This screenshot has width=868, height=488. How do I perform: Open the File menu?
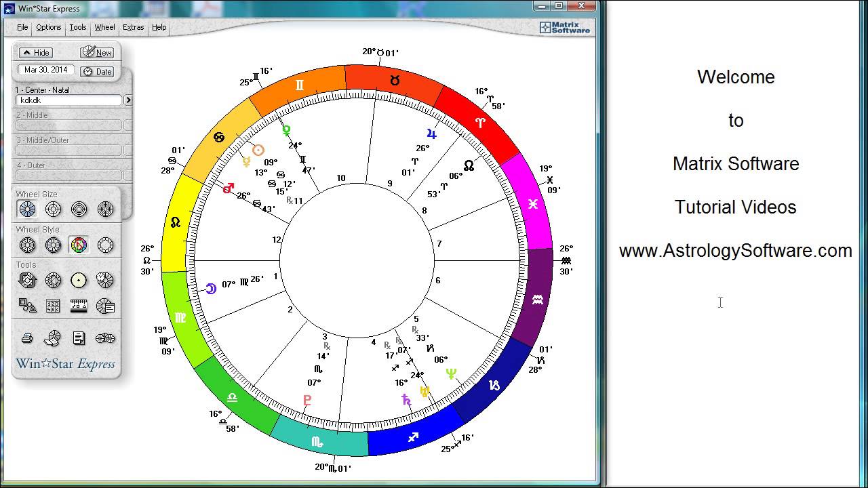tap(22, 28)
